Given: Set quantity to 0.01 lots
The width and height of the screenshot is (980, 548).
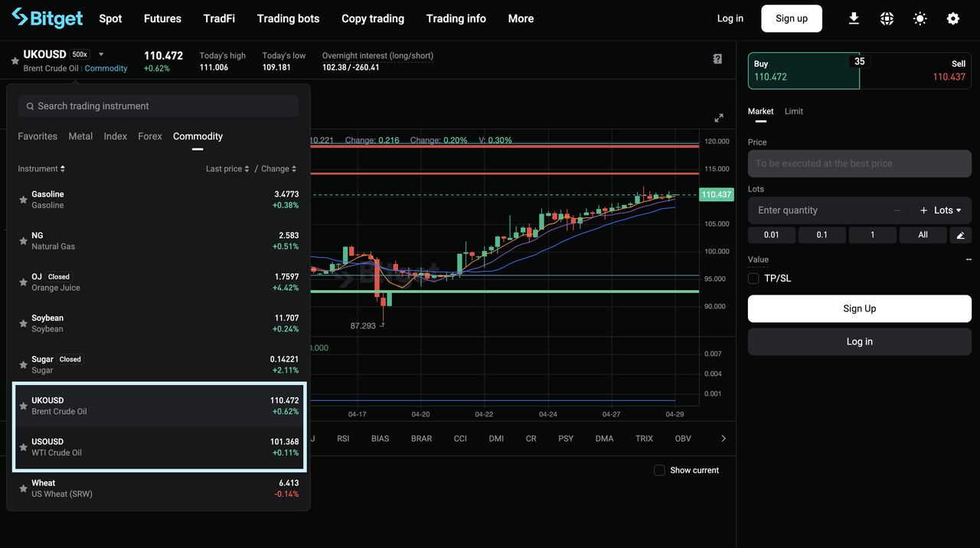Looking at the screenshot, I should (772, 235).
